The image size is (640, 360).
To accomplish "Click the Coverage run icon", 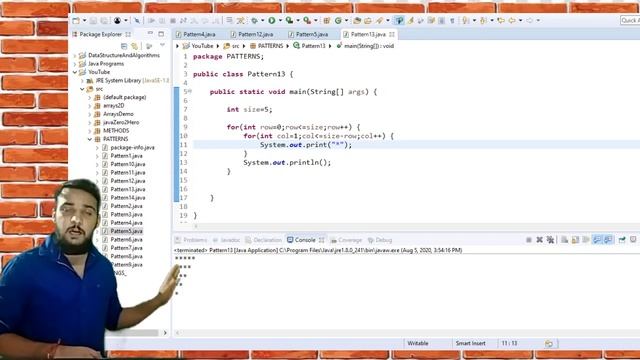I will coord(289,20).
